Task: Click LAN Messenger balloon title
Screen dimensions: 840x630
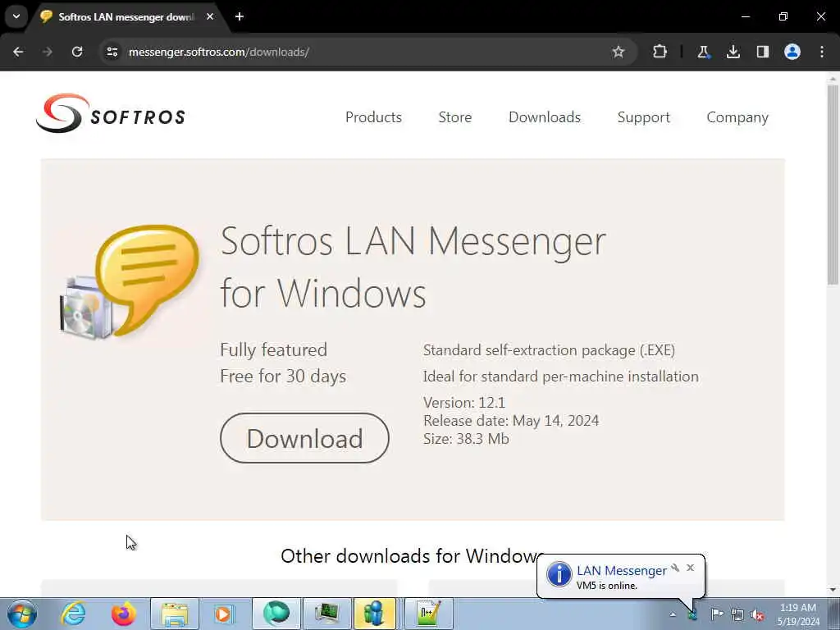Action: click(x=622, y=571)
